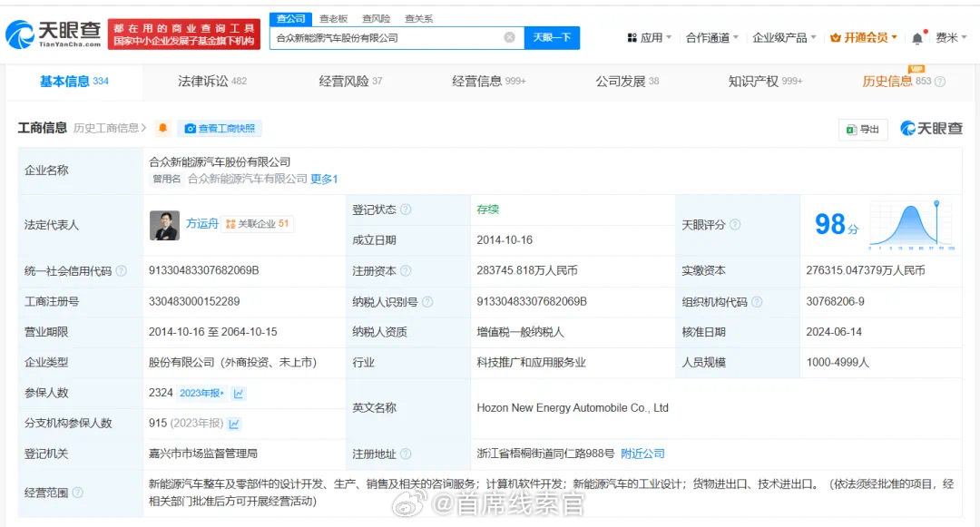
Task: Open help icon next to 经营范围
Action: point(77,493)
